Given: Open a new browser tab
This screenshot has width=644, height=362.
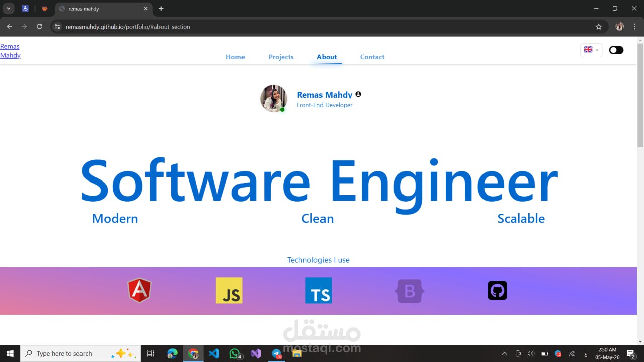Looking at the screenshot, I should [x=161, y=9].
